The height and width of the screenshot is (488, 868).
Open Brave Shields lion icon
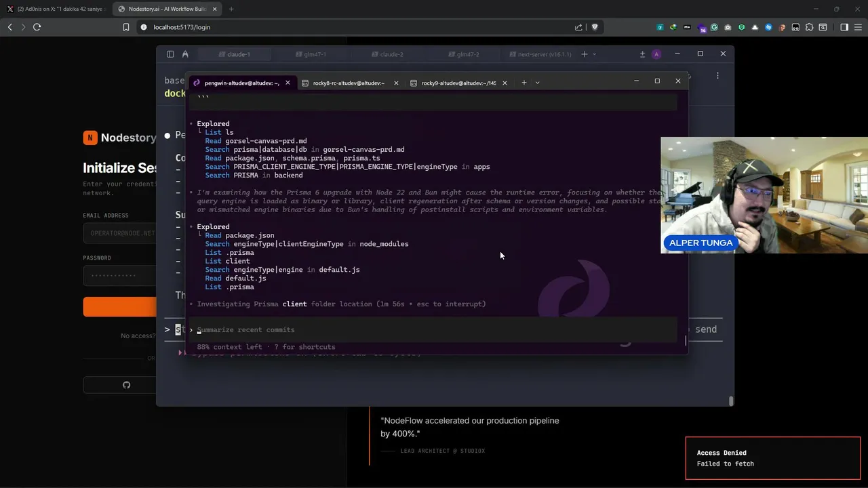[595, 27]
